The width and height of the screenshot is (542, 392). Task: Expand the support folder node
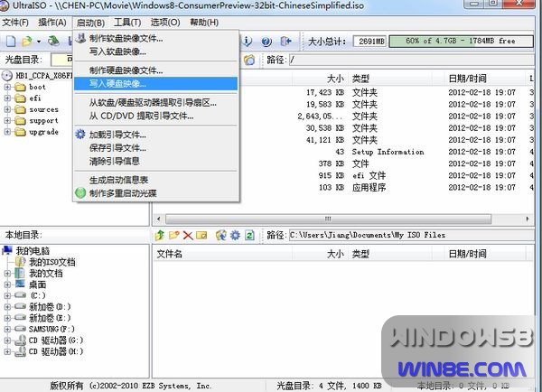click(x=7, y=121)
